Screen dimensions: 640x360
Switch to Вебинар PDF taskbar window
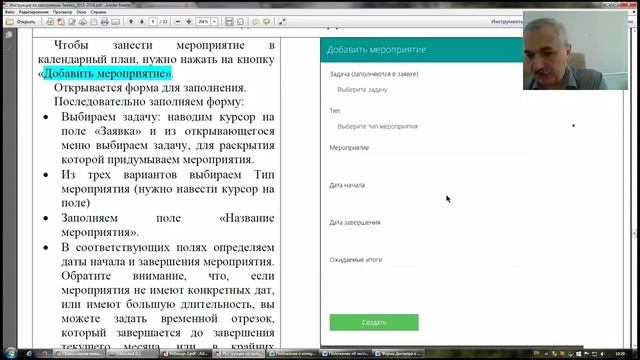(x=186, y=353)
